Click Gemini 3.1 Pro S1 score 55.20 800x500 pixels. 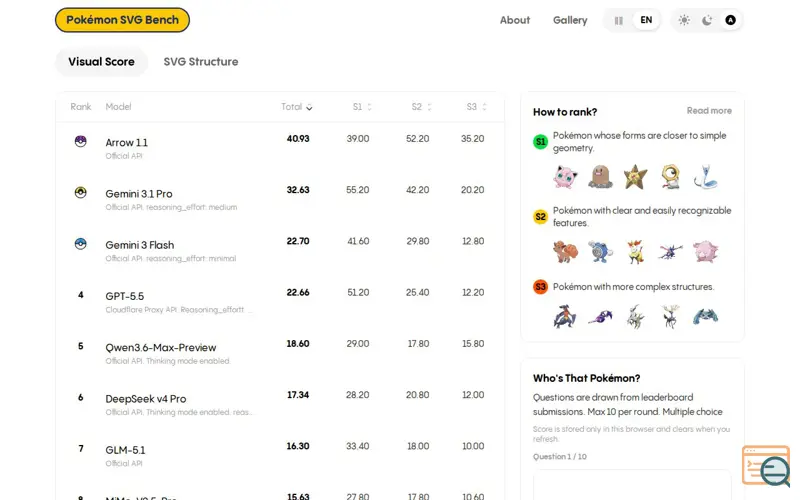click(358, 190)
